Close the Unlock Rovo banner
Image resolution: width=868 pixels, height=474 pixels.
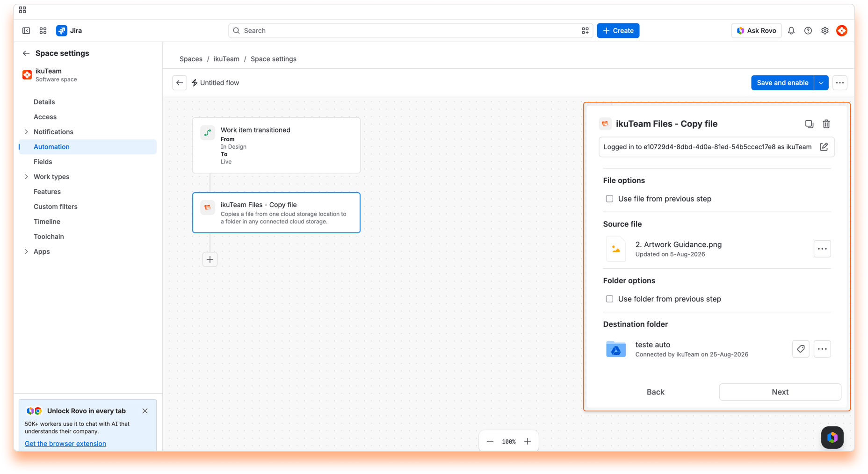(x=145, y=411)
